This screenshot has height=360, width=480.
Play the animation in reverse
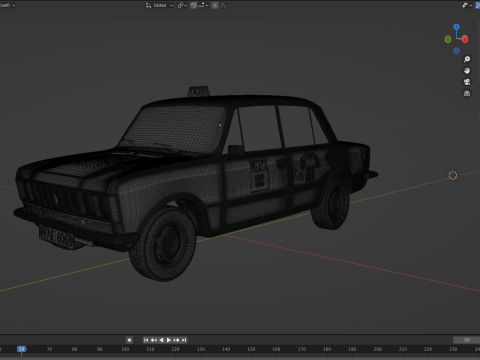(x=161, y=340)
